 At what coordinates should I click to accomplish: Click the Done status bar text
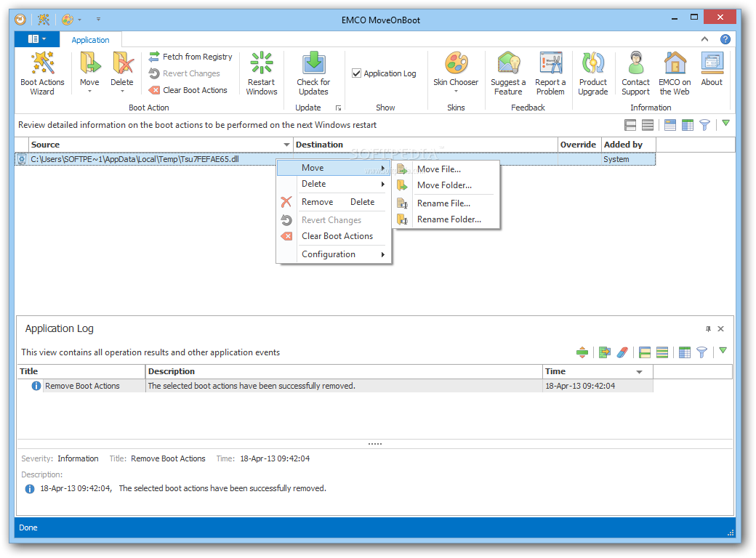28,527
